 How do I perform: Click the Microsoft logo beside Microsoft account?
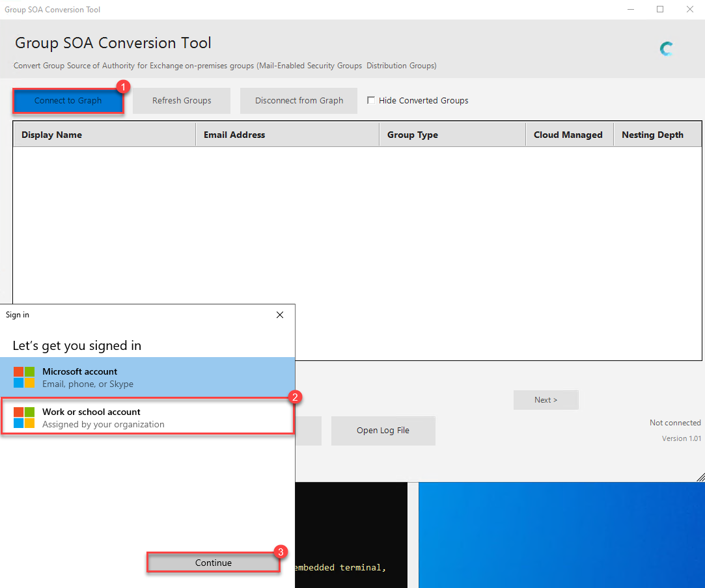pyautogui.click(x=24, y=377)
